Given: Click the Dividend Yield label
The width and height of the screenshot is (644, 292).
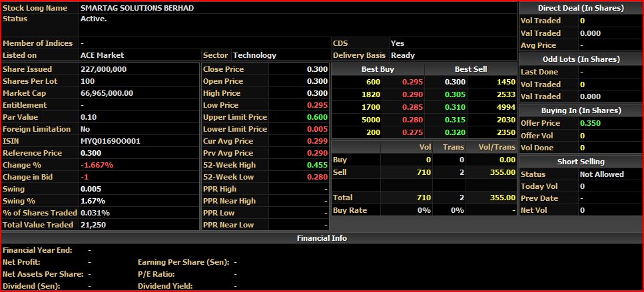Looking at the screenshot, I should click(165, 286).
